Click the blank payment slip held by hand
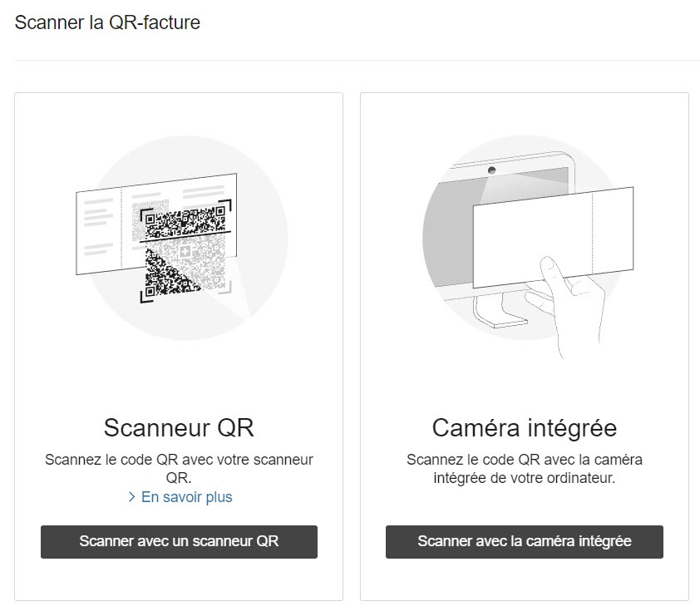This screenshot has height=616, width=700. 553,238
